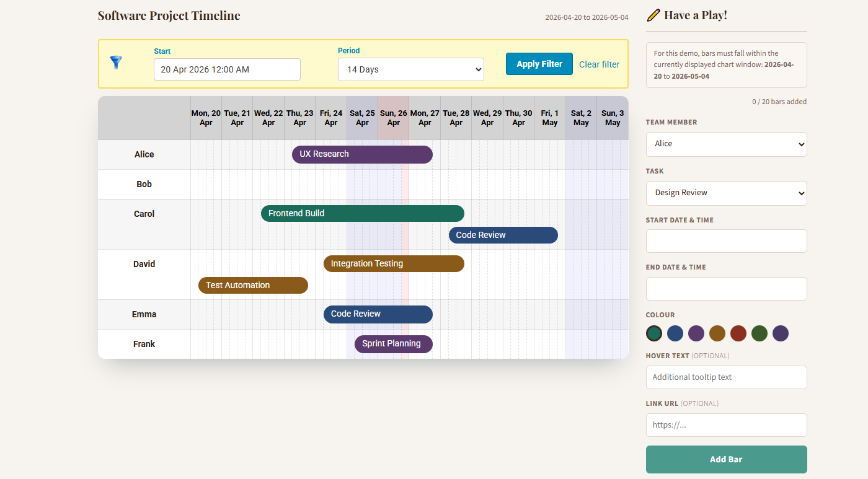Screen dimensions: 868x479
Task: Open the Team Member dropdown showing Alice
Action: (727, 144)
